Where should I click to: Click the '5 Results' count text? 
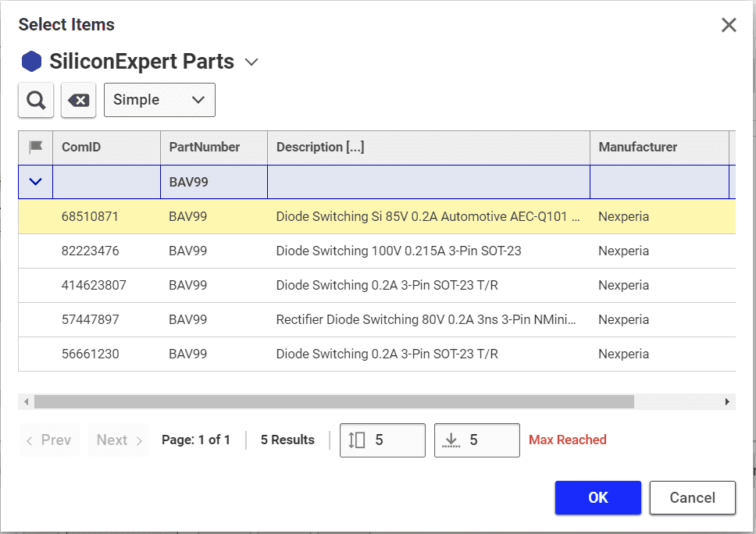287,440
